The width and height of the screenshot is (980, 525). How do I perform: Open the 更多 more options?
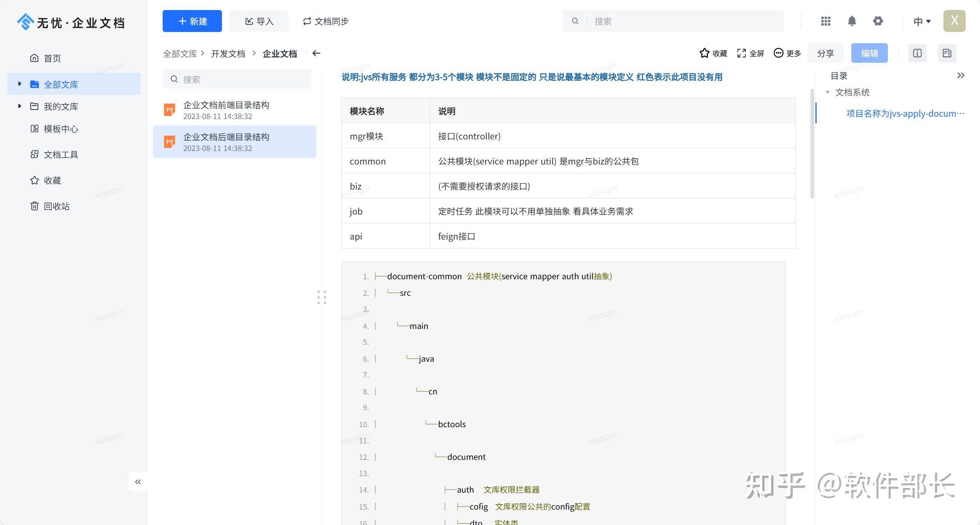coord(787,53)
